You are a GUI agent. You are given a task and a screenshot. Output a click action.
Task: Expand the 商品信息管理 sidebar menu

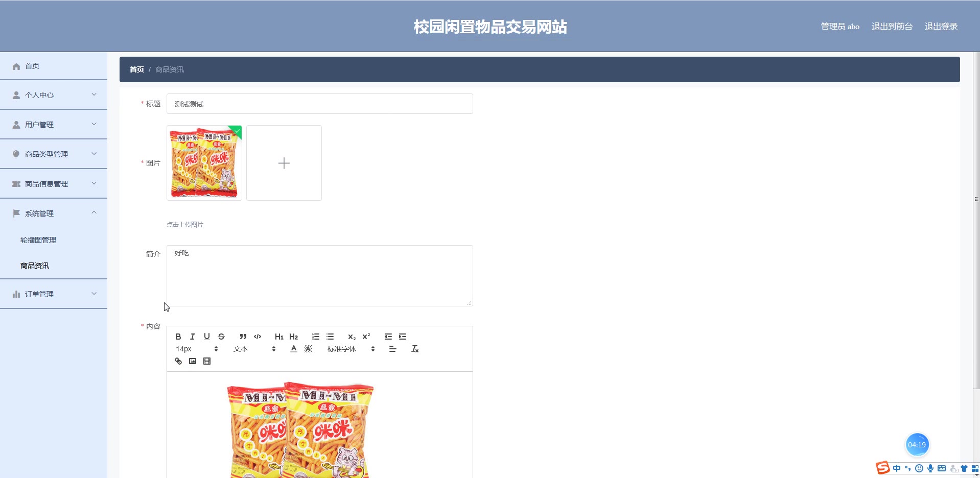(54, 184)
